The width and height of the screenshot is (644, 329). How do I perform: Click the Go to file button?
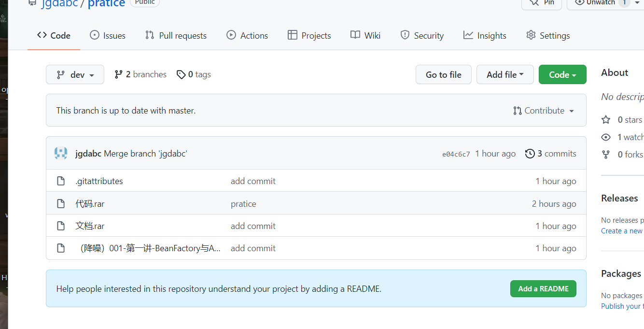(444, 74)
